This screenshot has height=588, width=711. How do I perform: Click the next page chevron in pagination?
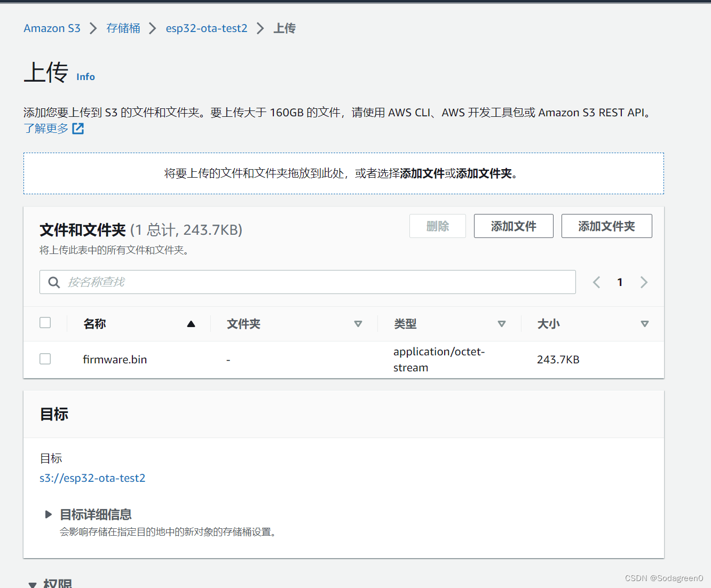(x=644, y=282)
